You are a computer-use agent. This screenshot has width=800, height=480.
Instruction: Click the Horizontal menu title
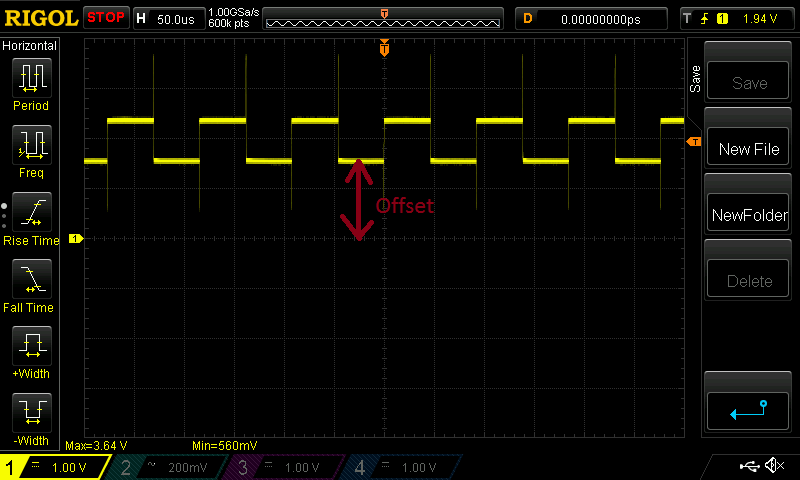click(30, 46)
